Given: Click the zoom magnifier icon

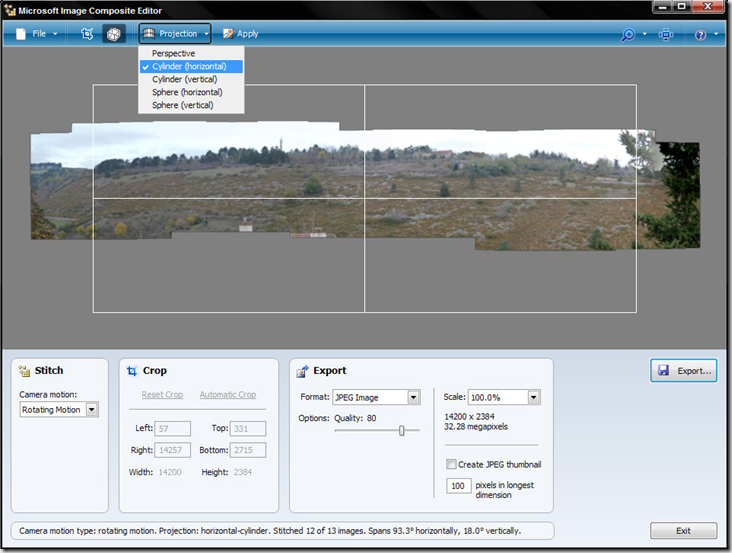Looking at the screenshot, I should (x=628, y=35).
